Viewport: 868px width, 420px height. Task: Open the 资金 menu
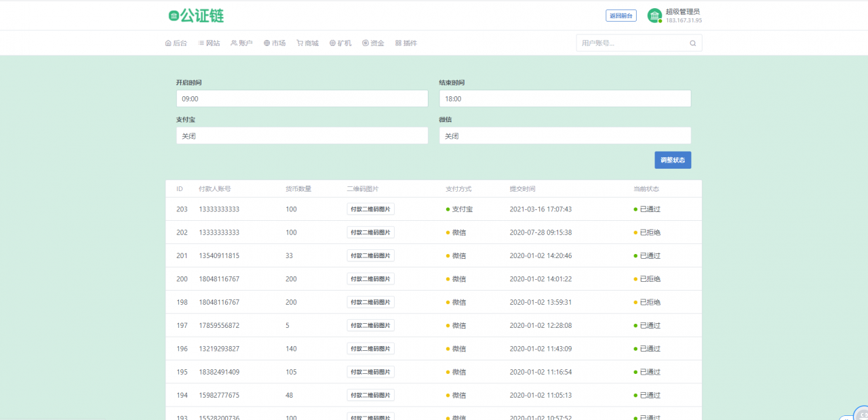click(x=373, y=43)
